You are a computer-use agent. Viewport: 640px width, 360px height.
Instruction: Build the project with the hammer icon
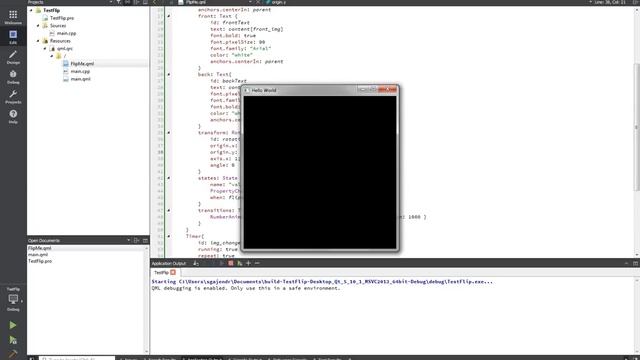tap(13, 354)
